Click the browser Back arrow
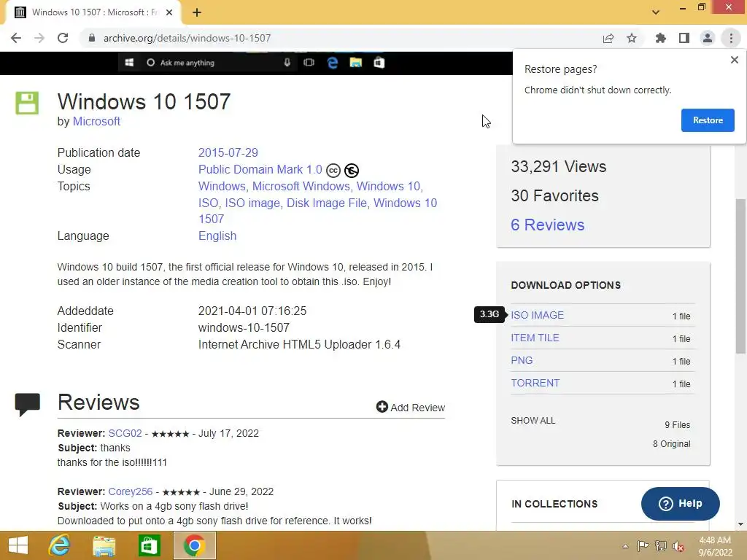 point(16,38)
